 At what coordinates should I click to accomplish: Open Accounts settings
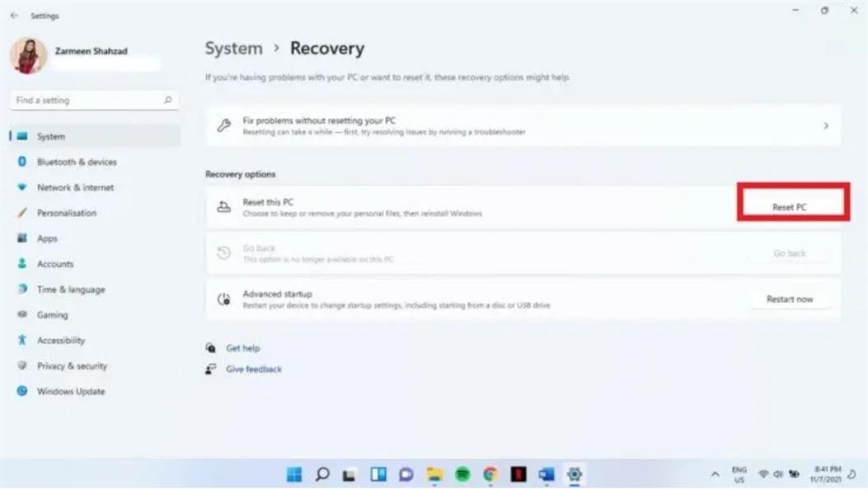tap(95, 264)
